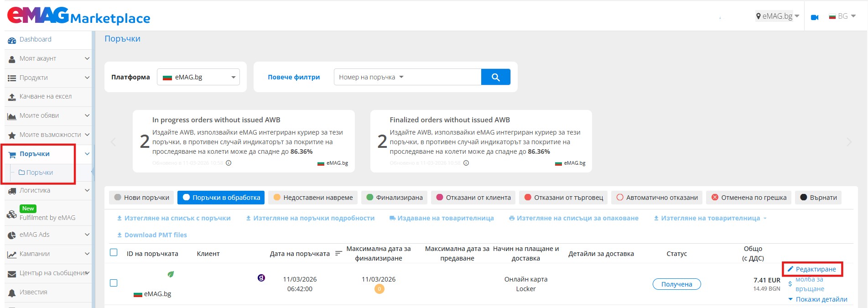Open Известия in the sidebar
Image resolution: width=868 pixels, height=308 pixels.
click(x=48, y=292)
